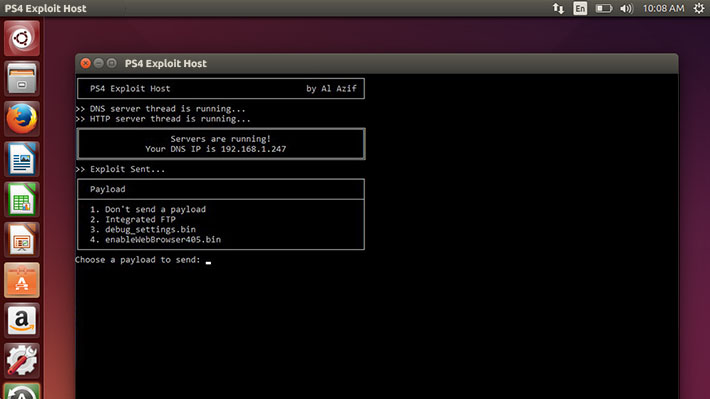
Task: Click the 10:08 AM clock indicator
Action: tap(663, 9)
